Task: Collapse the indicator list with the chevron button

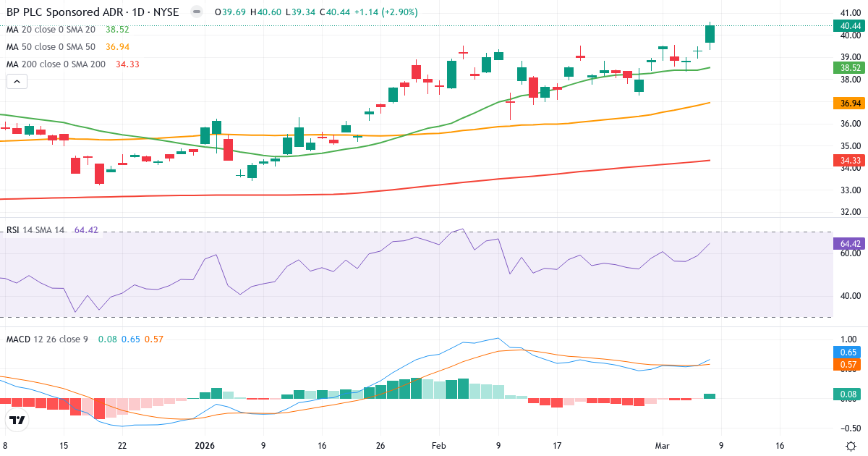Action: (x=16, y=81)
